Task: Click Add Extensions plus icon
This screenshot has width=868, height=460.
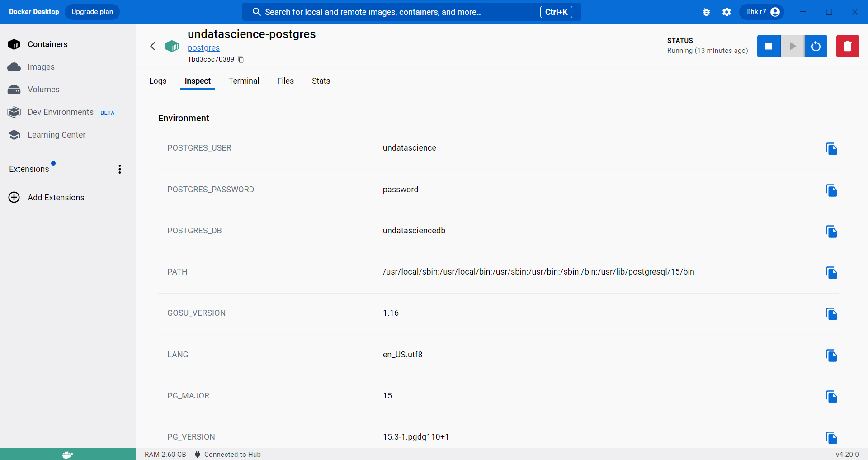Action: tap(14, 197)
